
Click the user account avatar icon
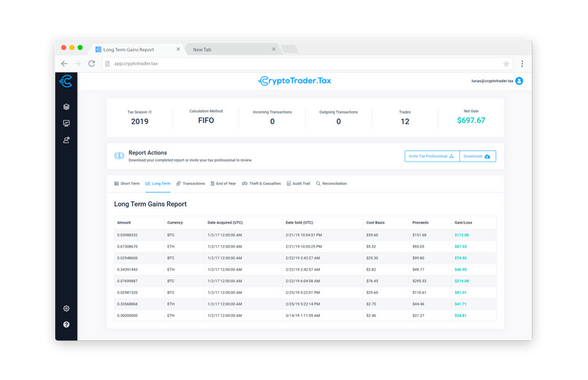click(519, 81)
